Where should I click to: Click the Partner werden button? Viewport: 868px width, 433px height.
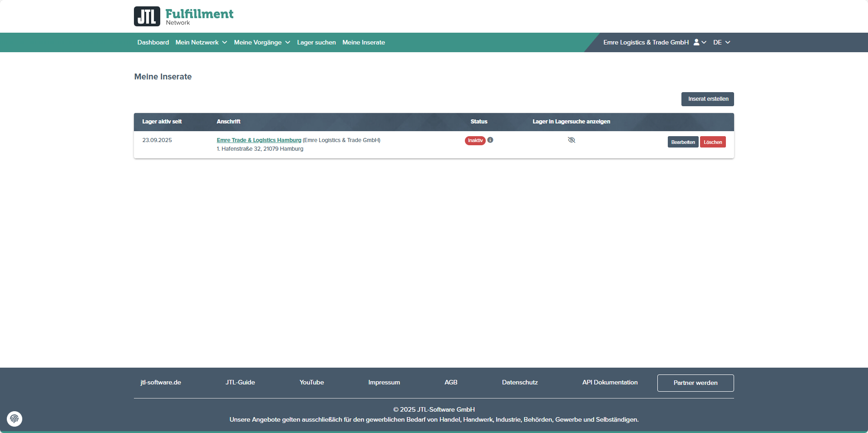[695, 383]
